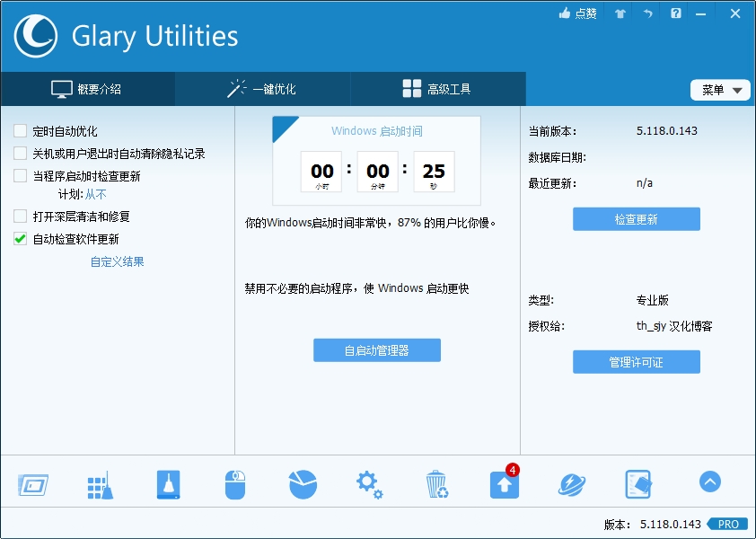Open the 菜单 dropdown menu

720,90
